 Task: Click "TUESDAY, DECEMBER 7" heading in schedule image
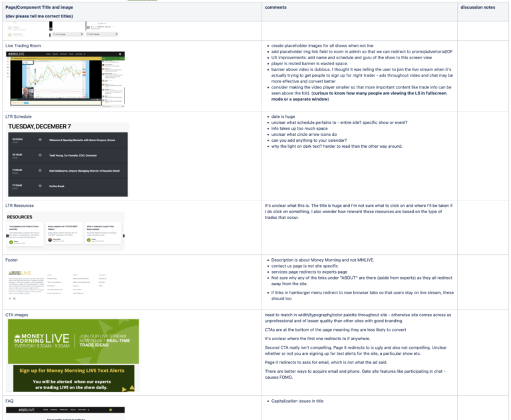pos(39,126)
